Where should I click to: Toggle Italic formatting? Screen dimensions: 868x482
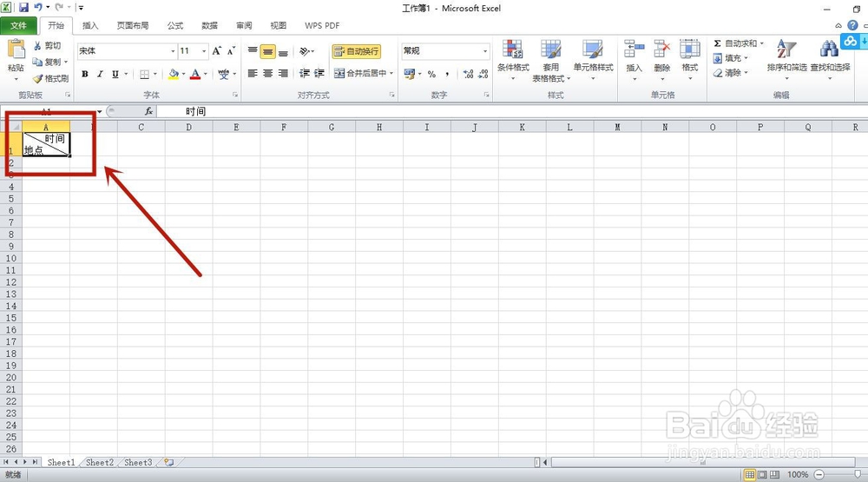pos(100,74)
